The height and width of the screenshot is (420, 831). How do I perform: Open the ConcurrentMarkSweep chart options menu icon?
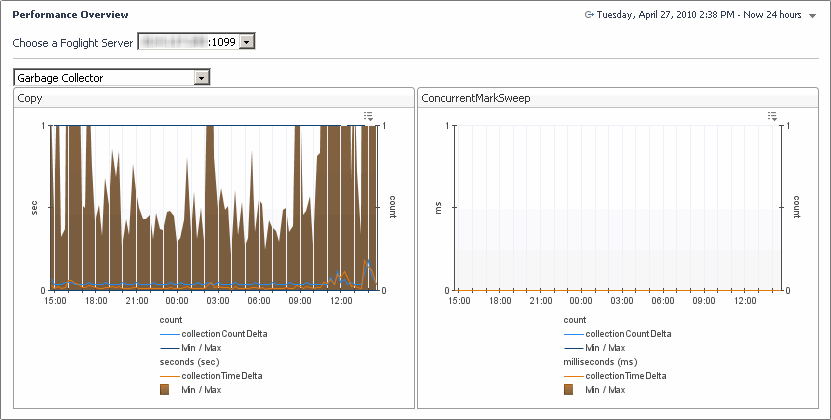(772, 117)
